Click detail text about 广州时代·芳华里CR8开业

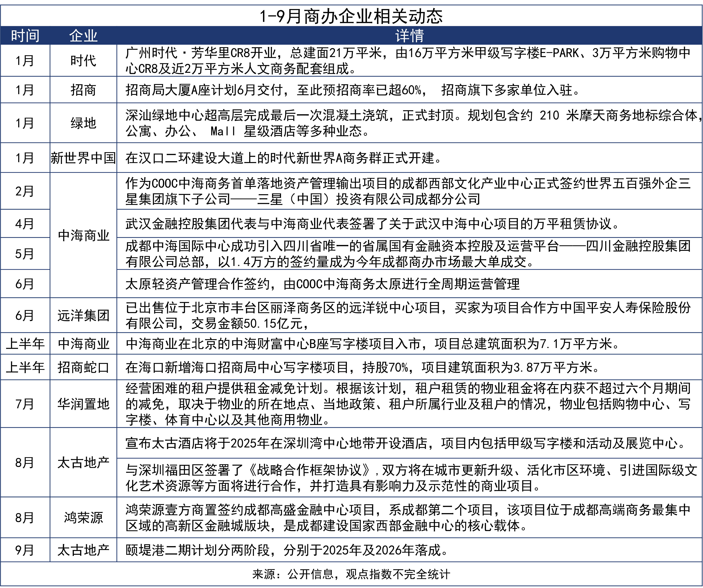pyautogui.click(x=408, y=61)
